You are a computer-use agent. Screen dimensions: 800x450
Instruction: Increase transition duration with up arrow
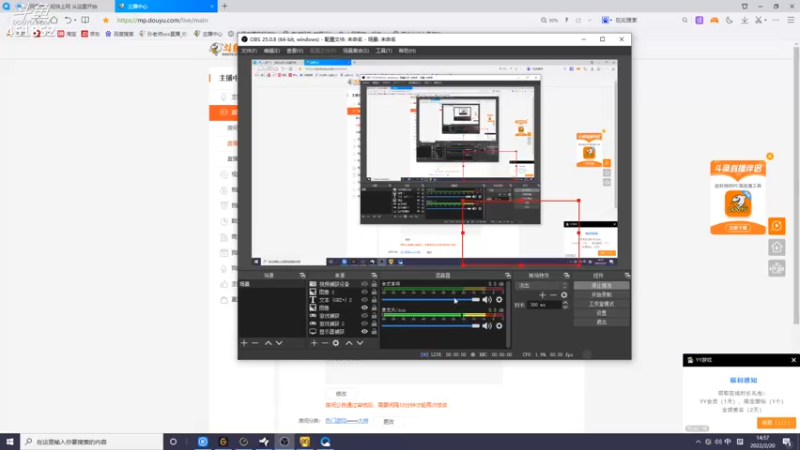565,303
